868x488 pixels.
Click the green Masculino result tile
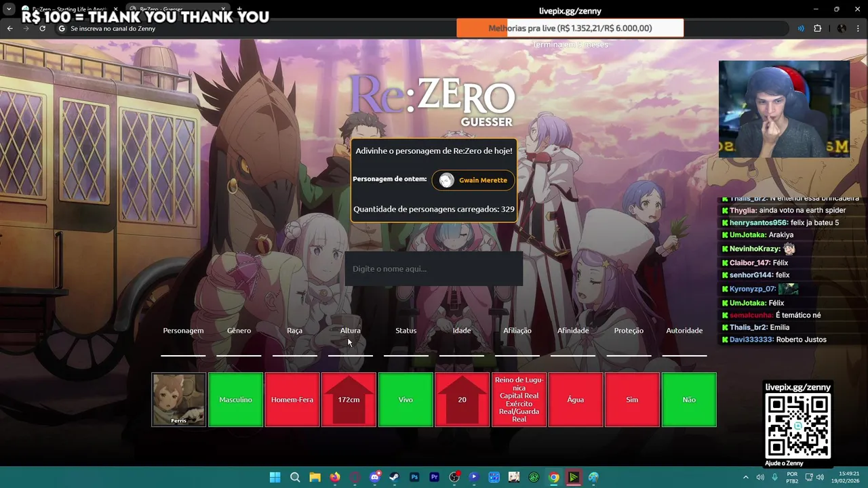coord(235,400)
